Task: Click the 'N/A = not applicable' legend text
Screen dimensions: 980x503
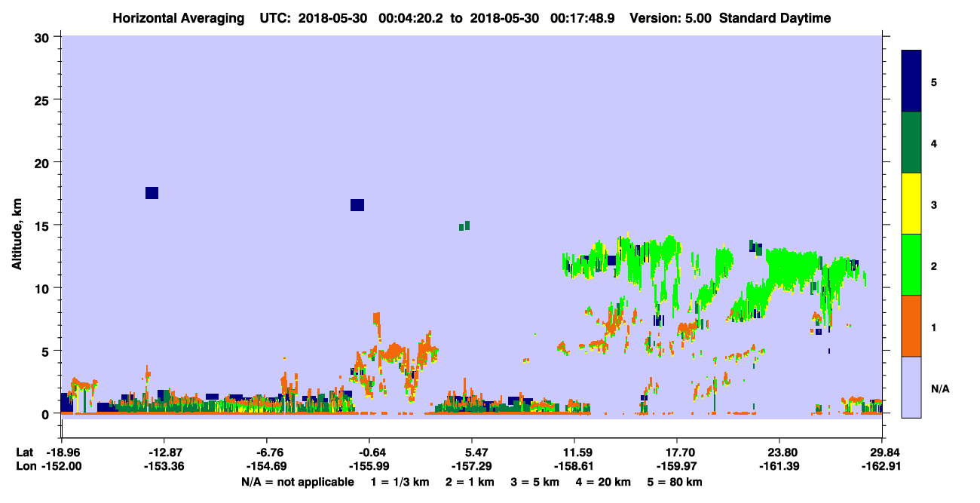Action: click(x=297, y=481)
